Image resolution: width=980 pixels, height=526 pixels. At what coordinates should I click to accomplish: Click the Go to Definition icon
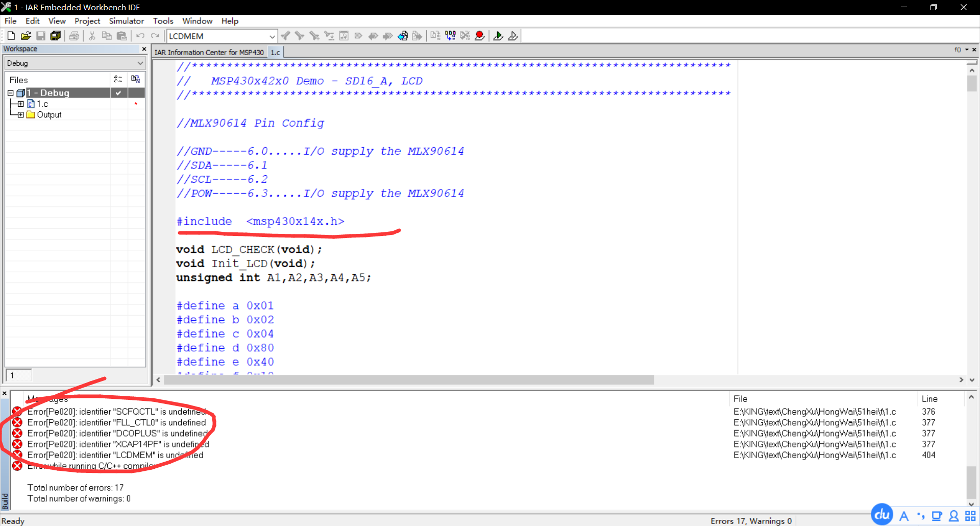click(403, 36)
